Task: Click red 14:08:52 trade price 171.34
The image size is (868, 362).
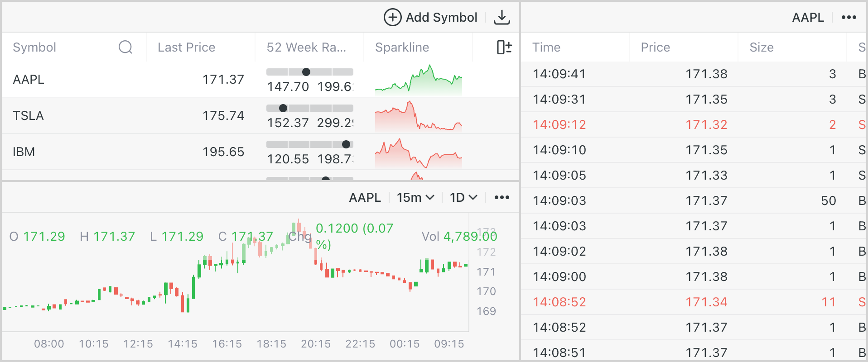Action: click(x=706, y=302)
